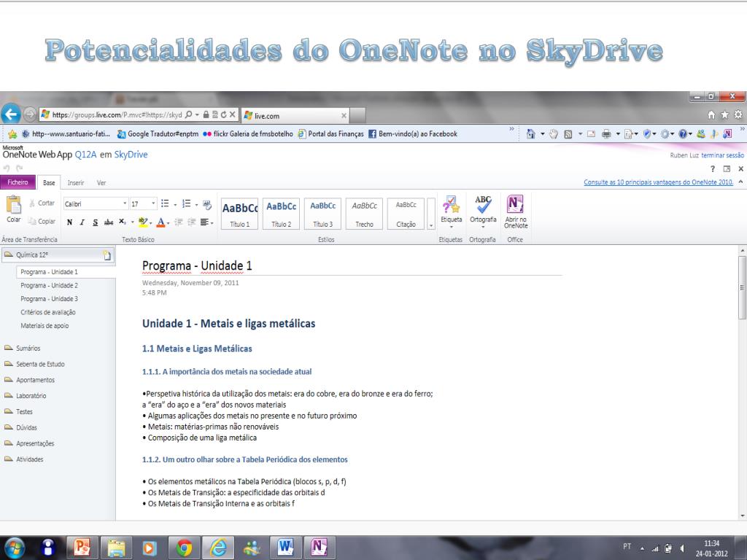Open Word from the Windows taskbar

click(x=285, y=548)
